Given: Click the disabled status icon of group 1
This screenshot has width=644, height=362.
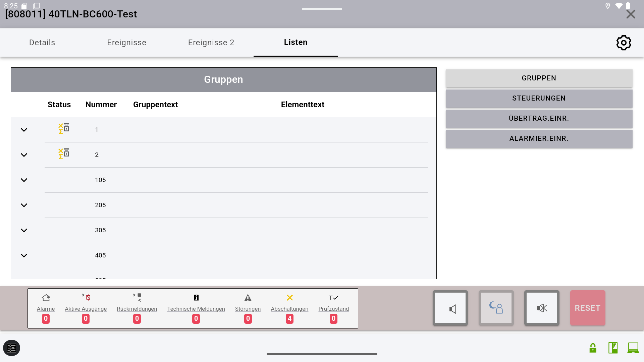Looking at the screenshot, I should [x=63, y=128].
